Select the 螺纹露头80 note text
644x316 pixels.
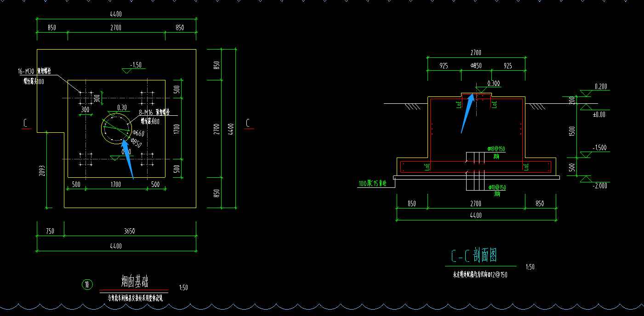click(151, 121)
